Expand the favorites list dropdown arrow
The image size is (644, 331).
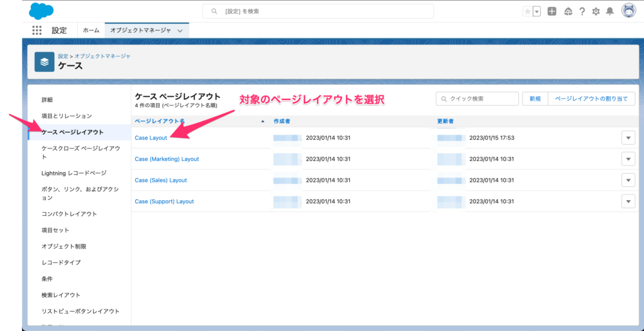[x=536, y=11]
